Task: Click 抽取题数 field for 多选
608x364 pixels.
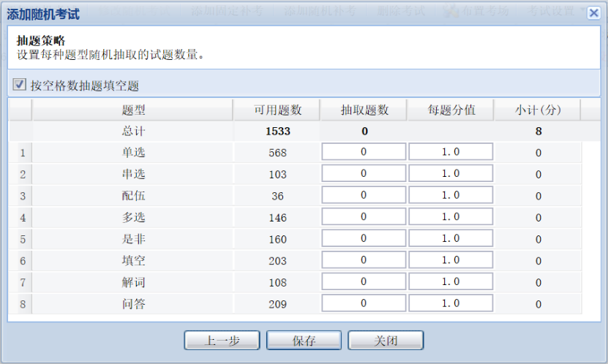Action: [364, 217]
